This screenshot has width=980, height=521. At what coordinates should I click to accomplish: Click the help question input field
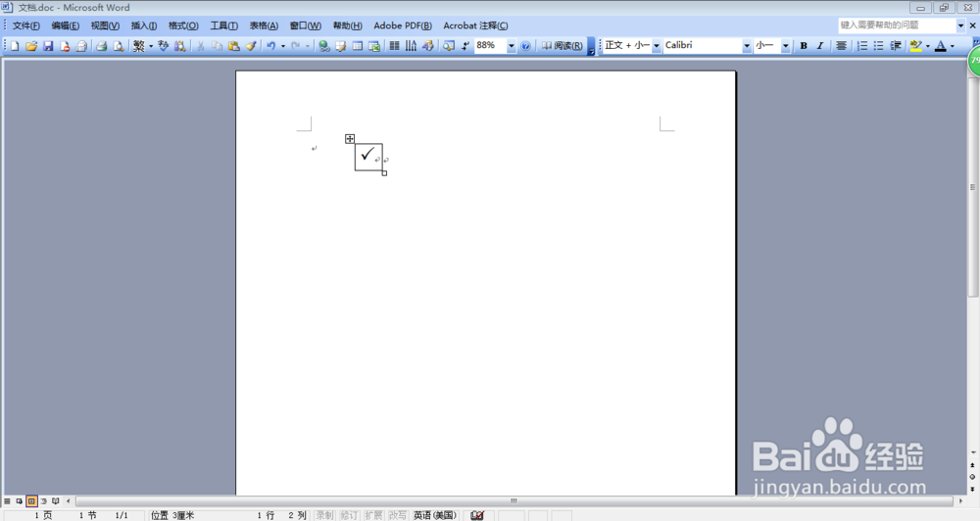click(x=897, y=25)
